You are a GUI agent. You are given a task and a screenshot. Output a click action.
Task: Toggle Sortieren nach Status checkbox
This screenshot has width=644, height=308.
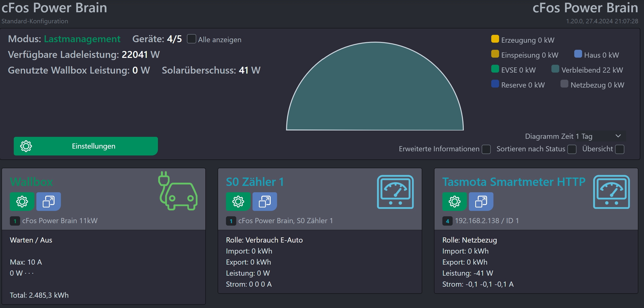coord(572,149)
